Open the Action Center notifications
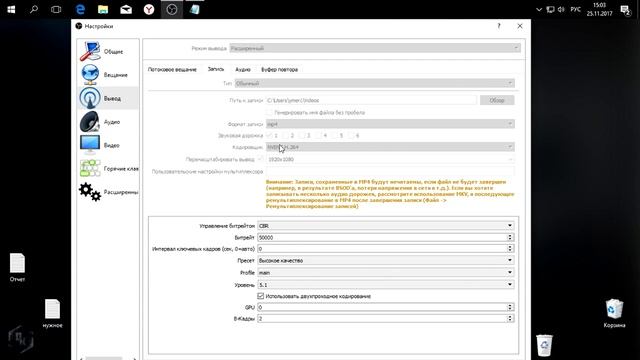The height and width of the screenshot is (360, 640). pos(625,10)
